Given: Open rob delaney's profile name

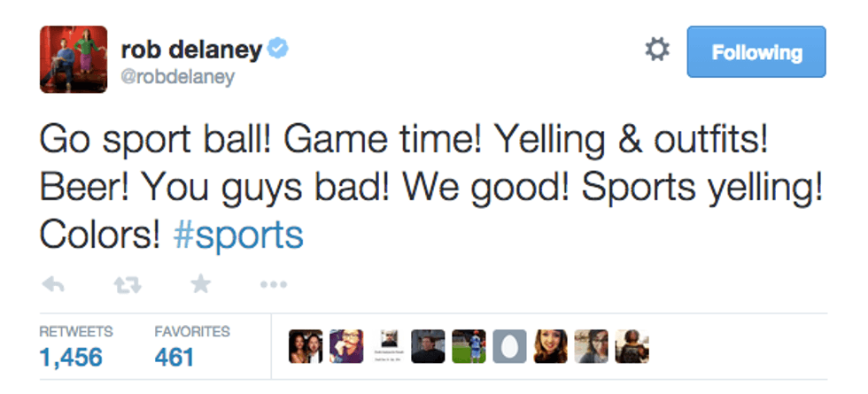Looking at the screenshot, I should [x=190, y=50].
